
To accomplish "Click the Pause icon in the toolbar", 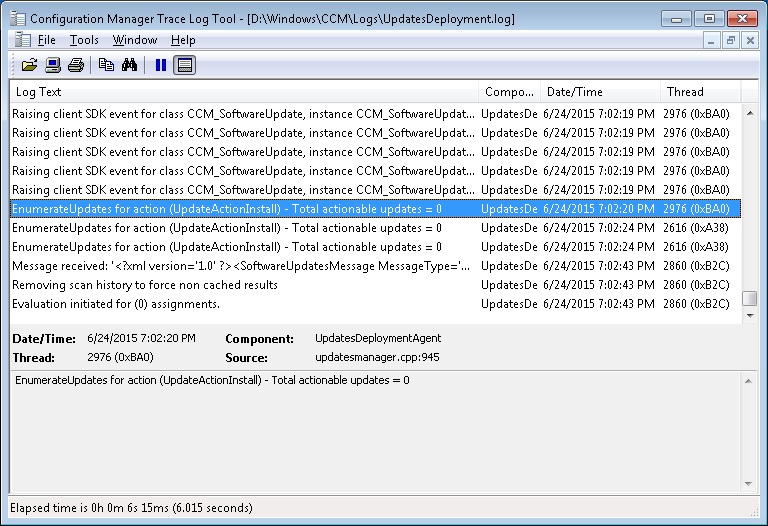I will pyautogui.click(x=160, y=66).
